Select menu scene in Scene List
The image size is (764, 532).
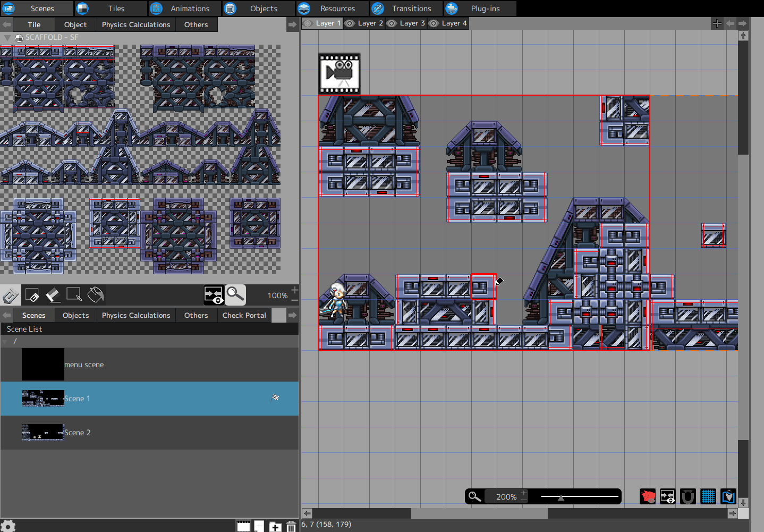click(x=149, y=365)
